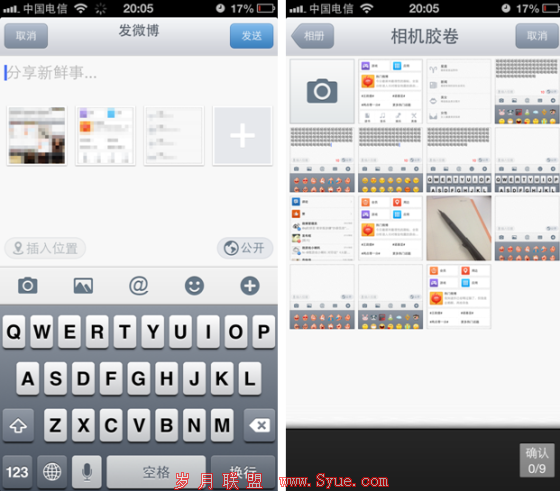Image resolution: width=560 pixels, height=491 pixels.
Task: Tap the 发送 send button
Action: [x=251, y=36]
